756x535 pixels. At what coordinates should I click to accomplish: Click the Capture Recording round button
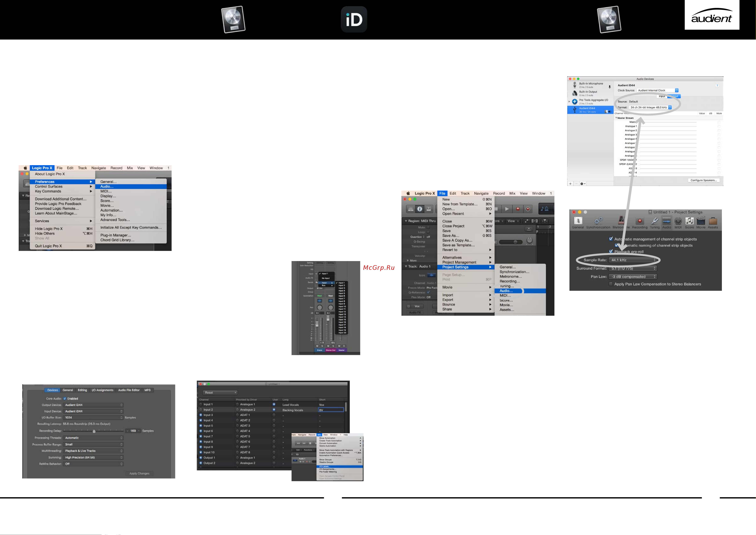pos(528,209)
